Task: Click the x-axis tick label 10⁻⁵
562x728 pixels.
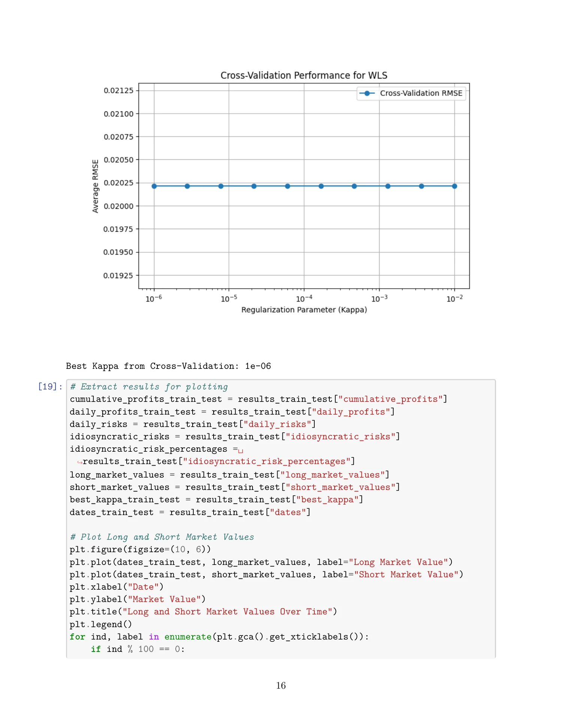Action: tap(229, 298)
